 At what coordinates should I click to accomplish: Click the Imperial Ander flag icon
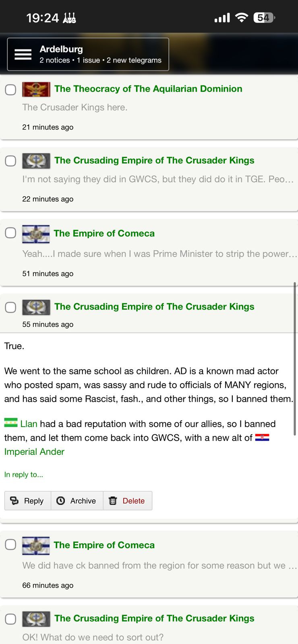coord(262,438)
